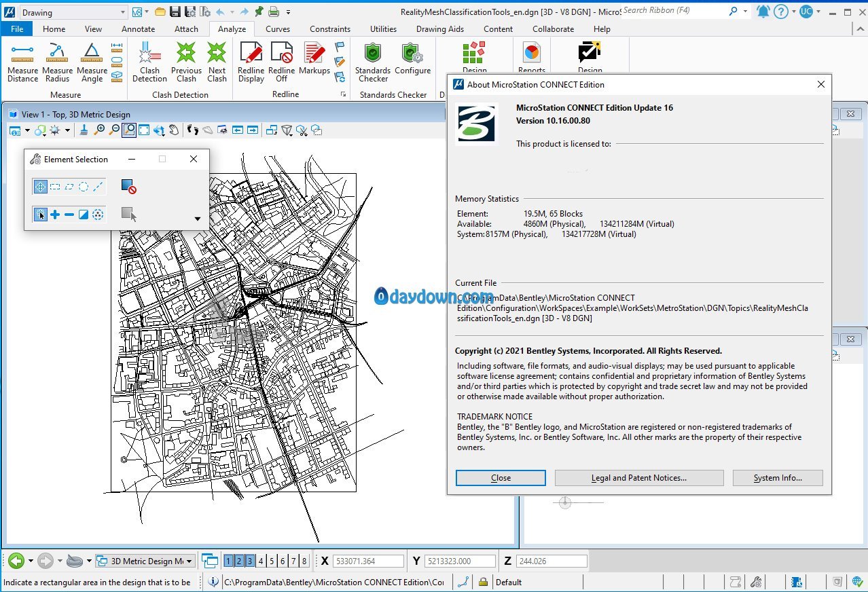Click the undo arrow in quick access toolbar
Screen dimensions: 868x592
coord(220,12)
